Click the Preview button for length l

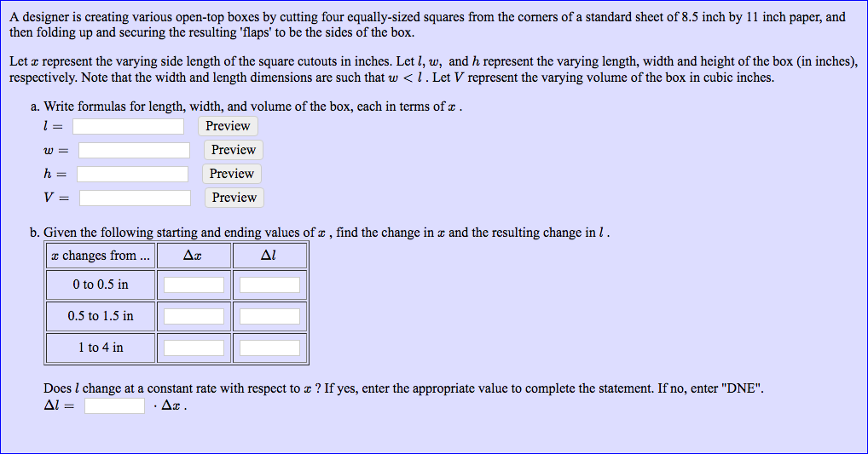pyautogui.click(x=228, y=126)
